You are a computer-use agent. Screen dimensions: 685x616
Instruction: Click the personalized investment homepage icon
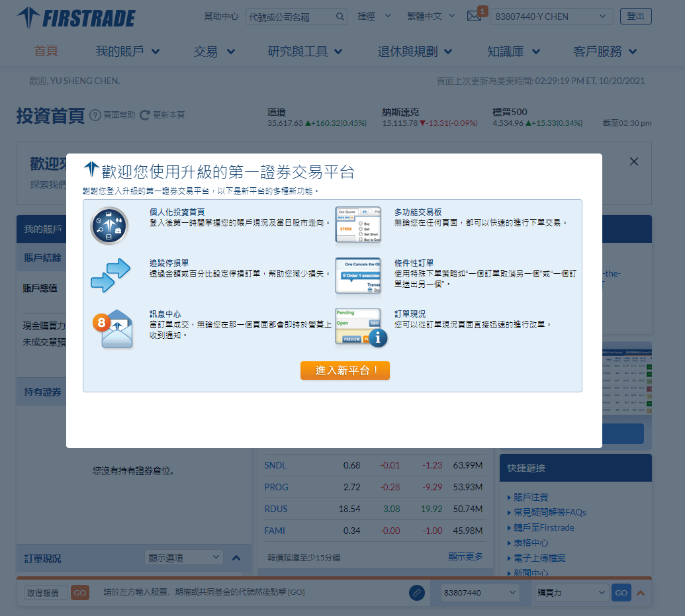pyautogui.click(x=109, y=226)
